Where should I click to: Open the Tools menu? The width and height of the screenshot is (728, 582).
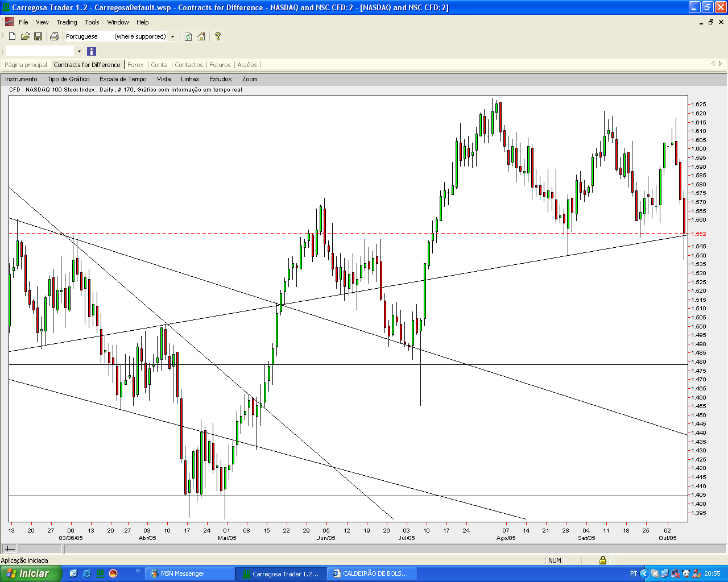(92, 22)
